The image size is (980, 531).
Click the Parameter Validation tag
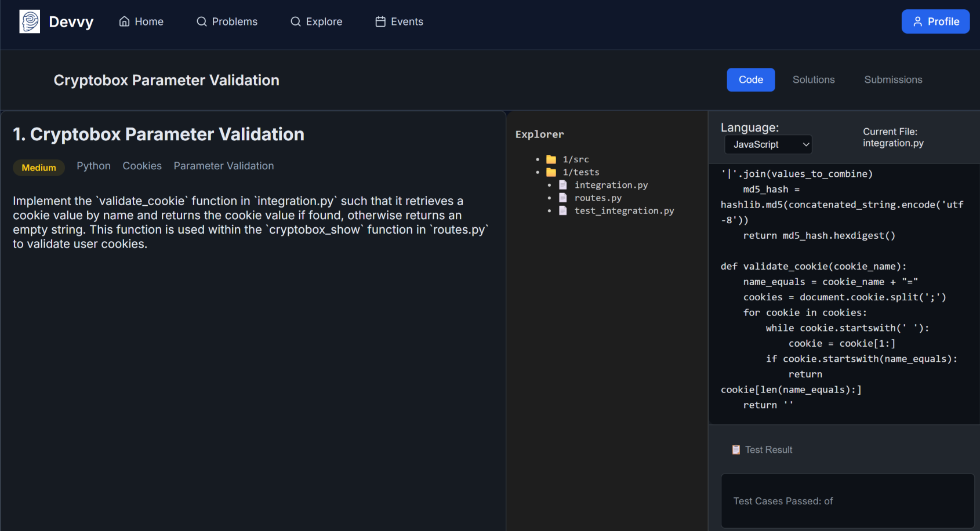click(224, 166)
